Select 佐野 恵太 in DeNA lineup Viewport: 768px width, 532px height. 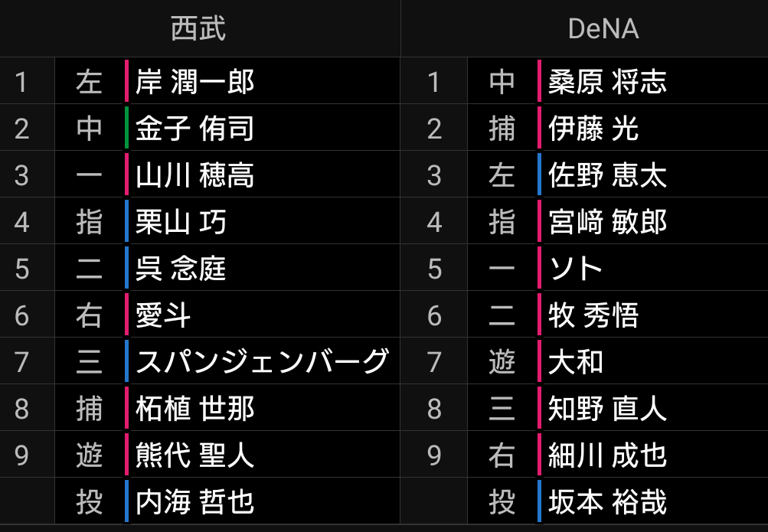(607, 175)
